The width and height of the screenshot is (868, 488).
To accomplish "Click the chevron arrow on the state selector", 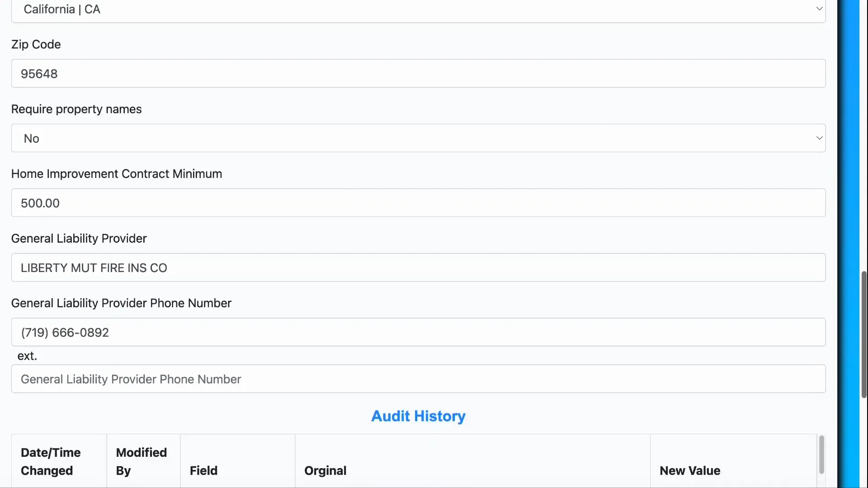I will coord(819,9).
